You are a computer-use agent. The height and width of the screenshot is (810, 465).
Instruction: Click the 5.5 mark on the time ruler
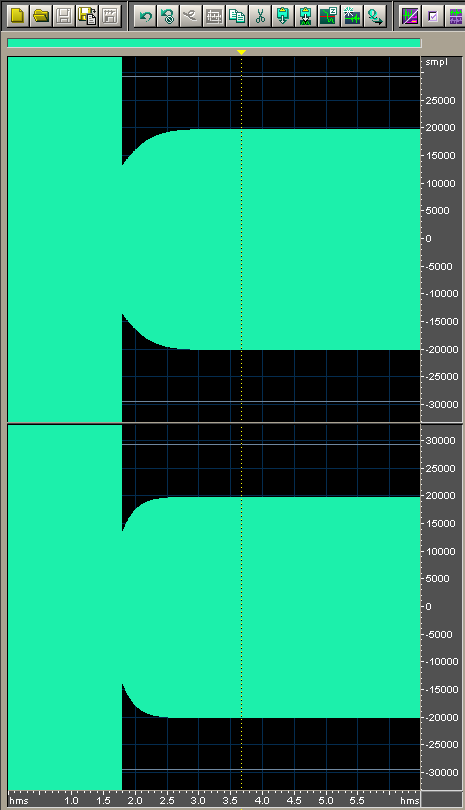pyautogui.click(x=357, y=800)
